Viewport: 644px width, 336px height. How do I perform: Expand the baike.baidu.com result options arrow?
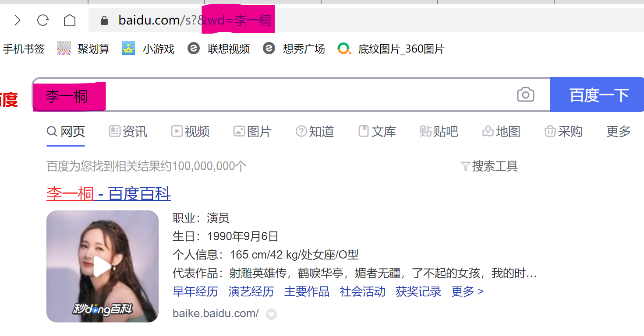[272, 314]
